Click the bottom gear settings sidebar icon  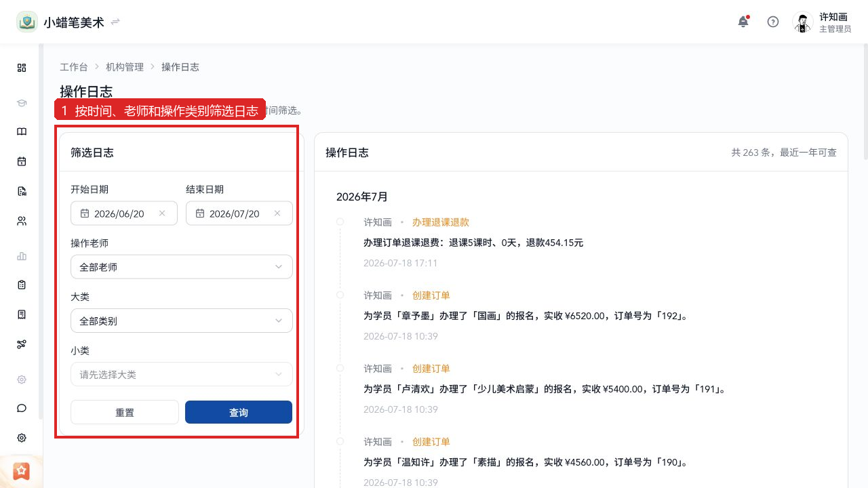[x=22, y=438]
